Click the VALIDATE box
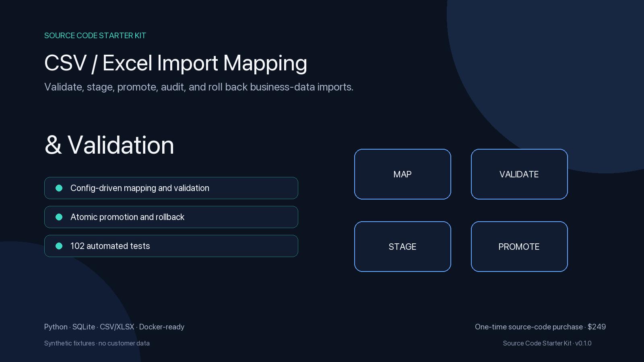644x362 pixels. pos(519,174)
